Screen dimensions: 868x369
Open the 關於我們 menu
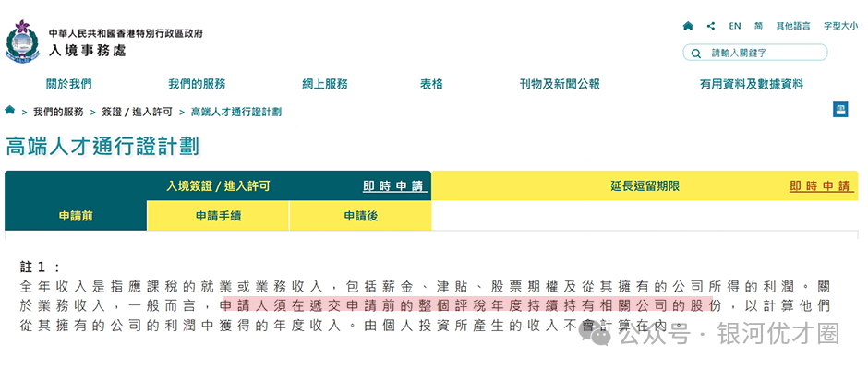[69, 84]
